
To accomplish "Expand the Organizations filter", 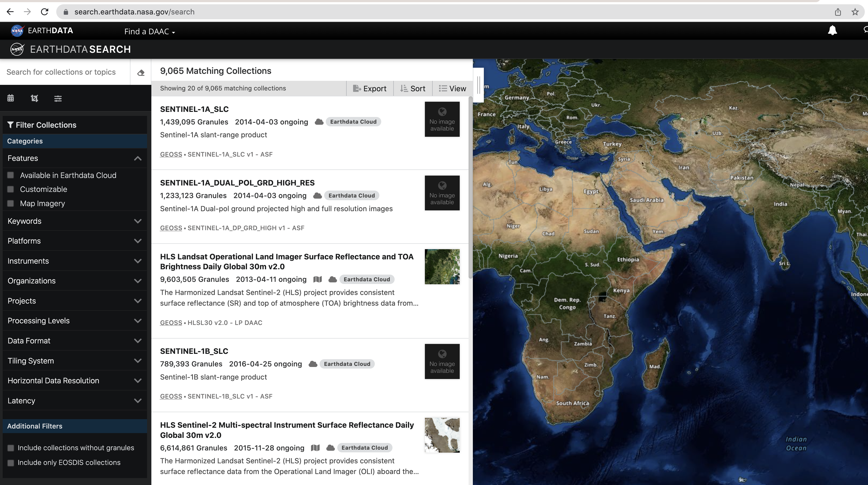I will click(75, 281).
